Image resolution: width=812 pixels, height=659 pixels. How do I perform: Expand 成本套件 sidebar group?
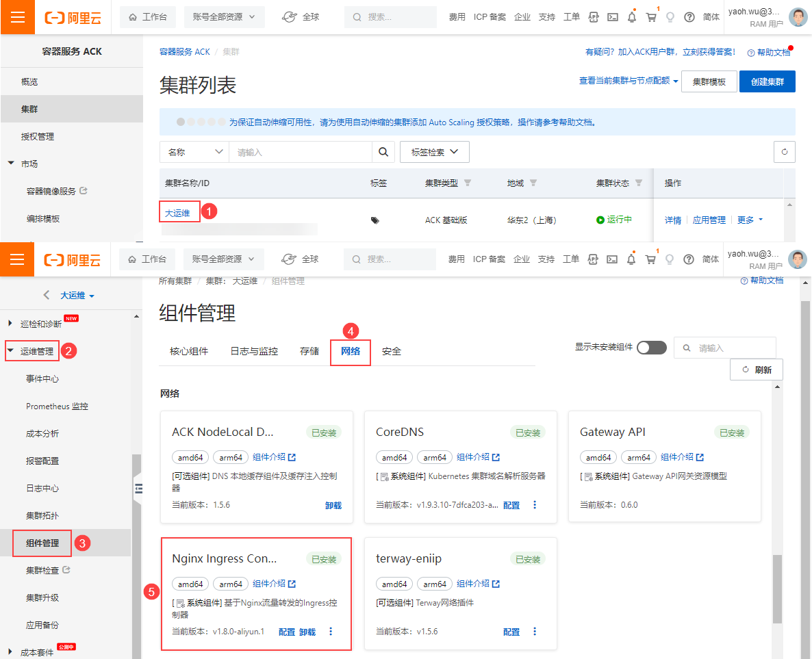click(10, 651)
